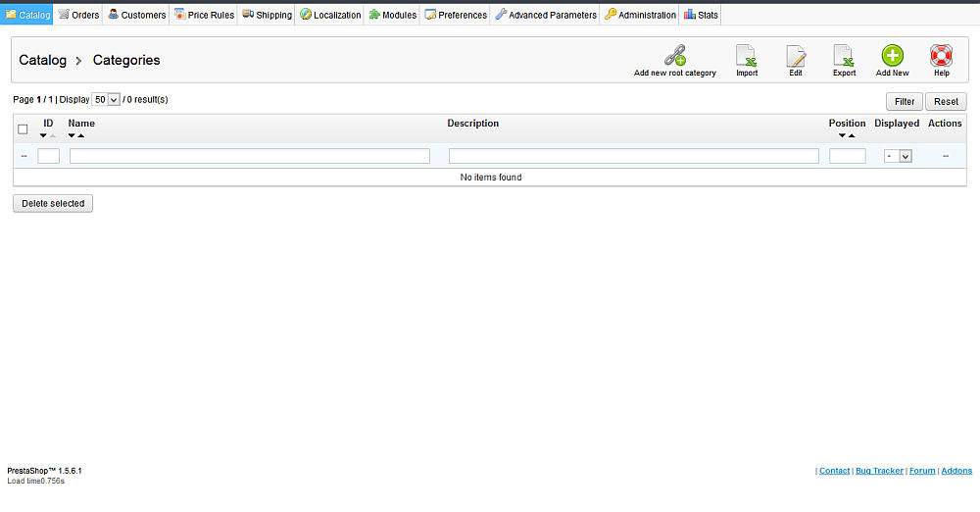Open the Modules menu tab

(392, 15)
